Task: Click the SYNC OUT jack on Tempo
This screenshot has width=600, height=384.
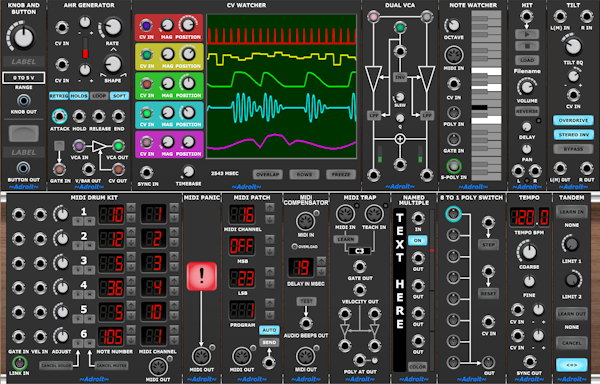Action: click(529, 362)
